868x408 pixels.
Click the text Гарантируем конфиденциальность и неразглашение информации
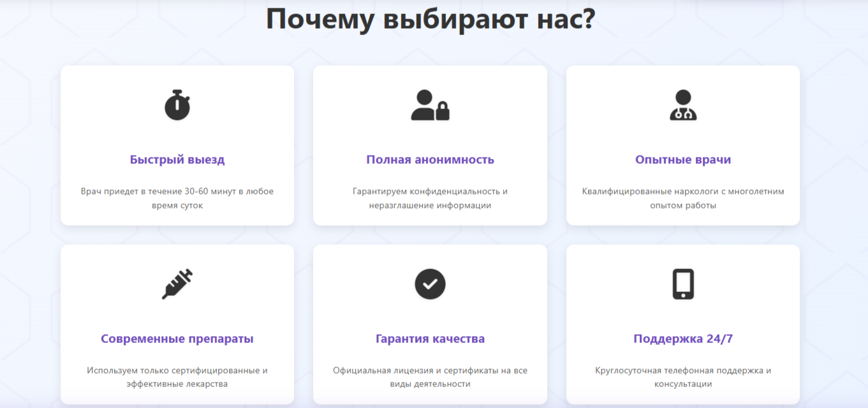point(430,198)
